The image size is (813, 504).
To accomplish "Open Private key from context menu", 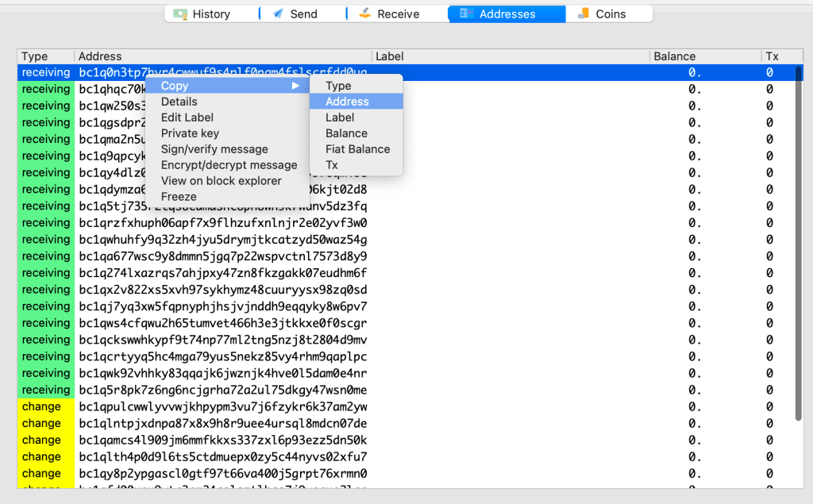I will pyautogui.click(x=190, y=133).
